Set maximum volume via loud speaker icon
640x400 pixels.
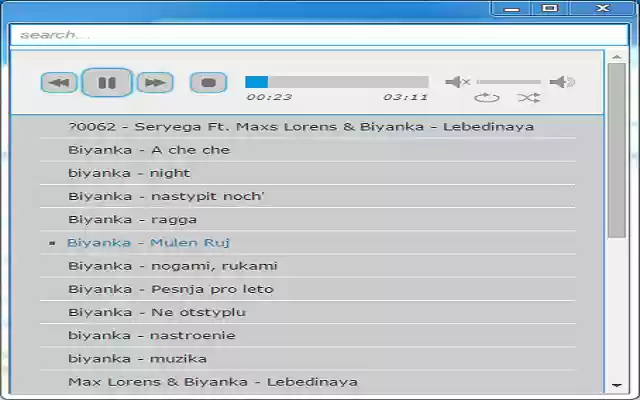[562, 82]
